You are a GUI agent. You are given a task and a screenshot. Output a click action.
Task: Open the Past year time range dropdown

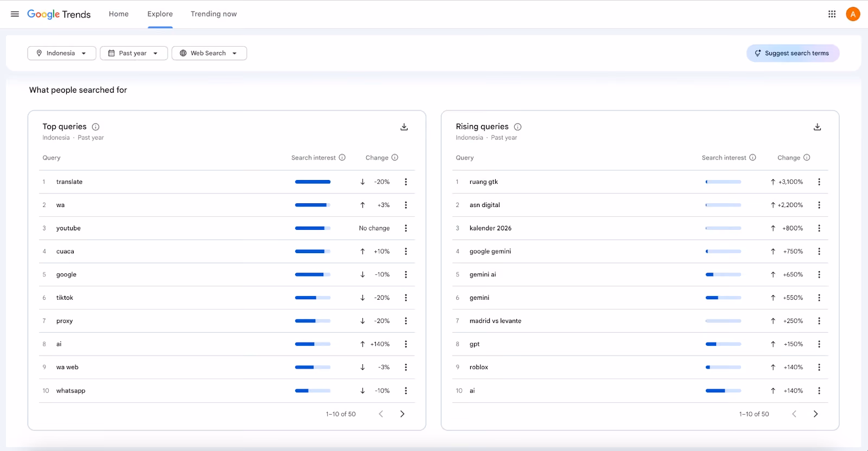(133, 53)
